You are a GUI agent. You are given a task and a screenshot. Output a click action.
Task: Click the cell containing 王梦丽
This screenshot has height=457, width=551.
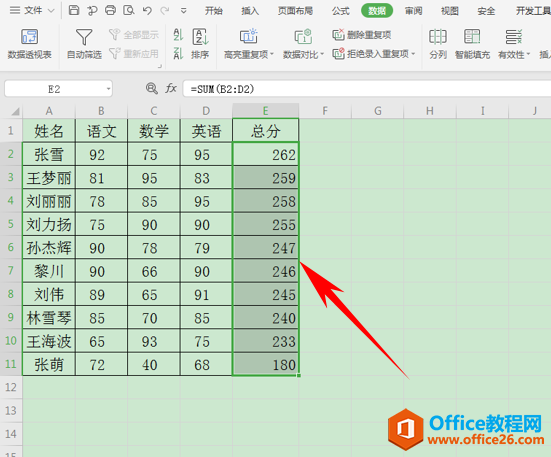click(x=49, y=178)
